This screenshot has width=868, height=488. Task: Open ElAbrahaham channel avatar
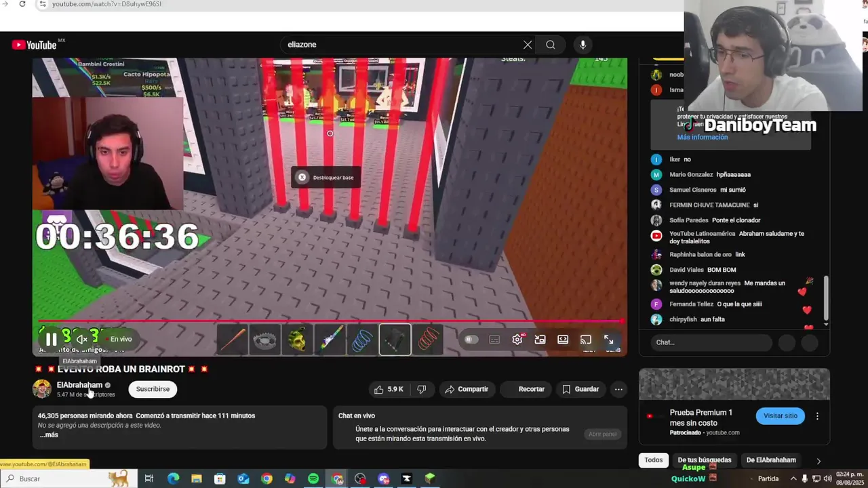click(42, 389)
